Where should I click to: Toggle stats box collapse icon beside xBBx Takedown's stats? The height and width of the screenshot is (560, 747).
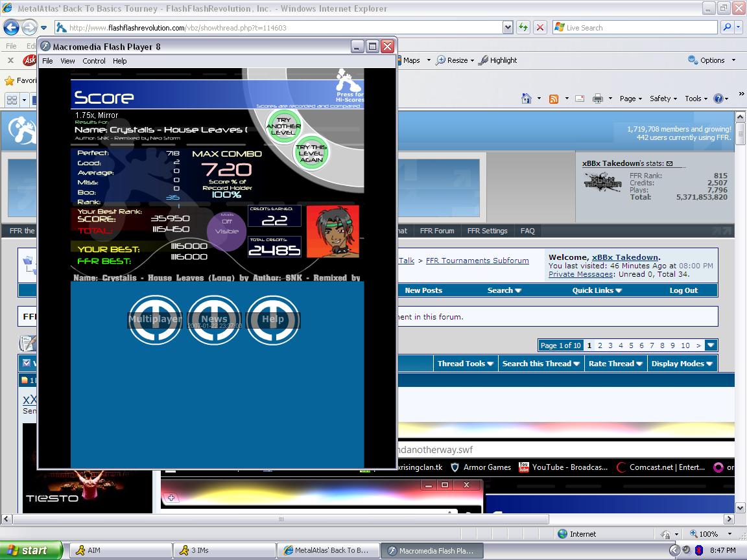click(x=669, y=164)
